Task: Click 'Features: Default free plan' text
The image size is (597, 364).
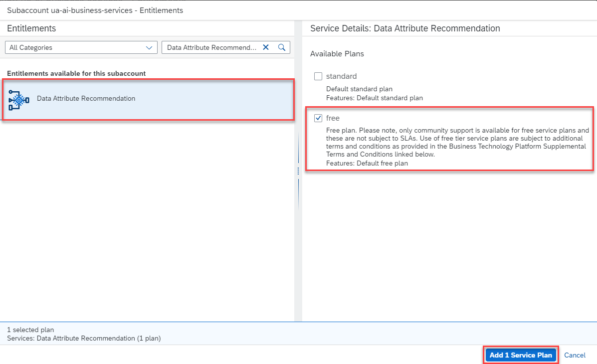Action: click(x=367, y=163)
